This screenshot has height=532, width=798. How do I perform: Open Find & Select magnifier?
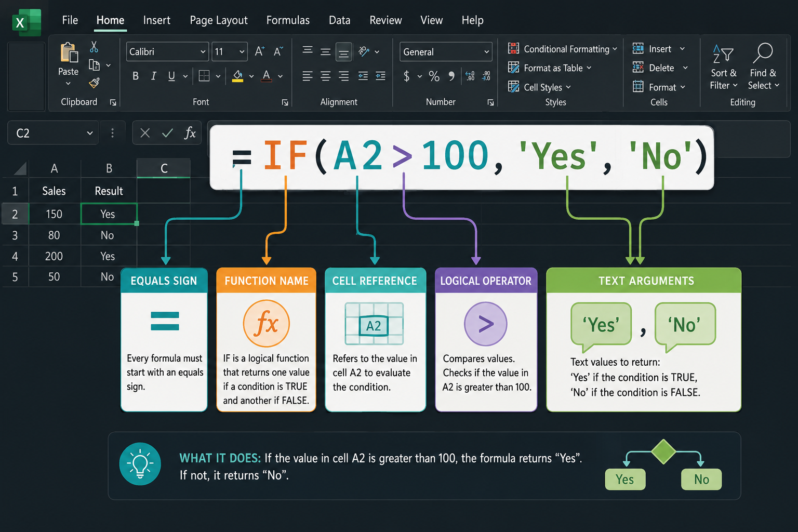(763, 67)
